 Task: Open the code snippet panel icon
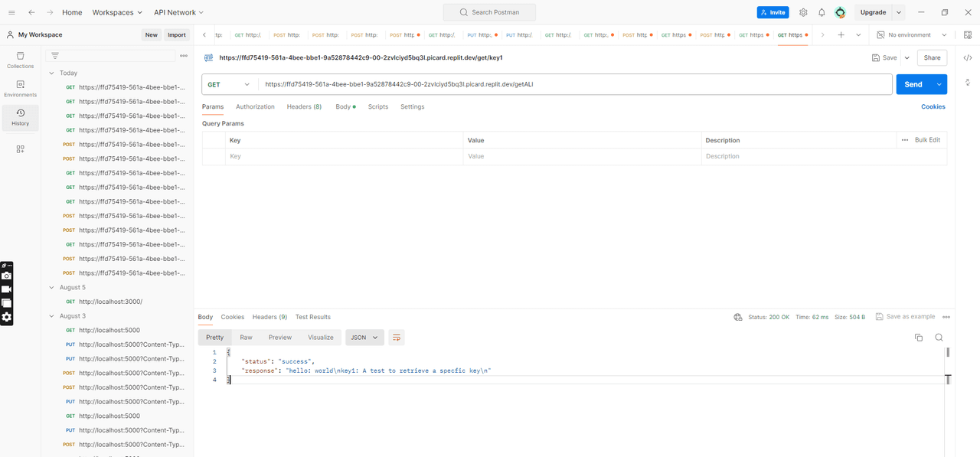(968, 58)
